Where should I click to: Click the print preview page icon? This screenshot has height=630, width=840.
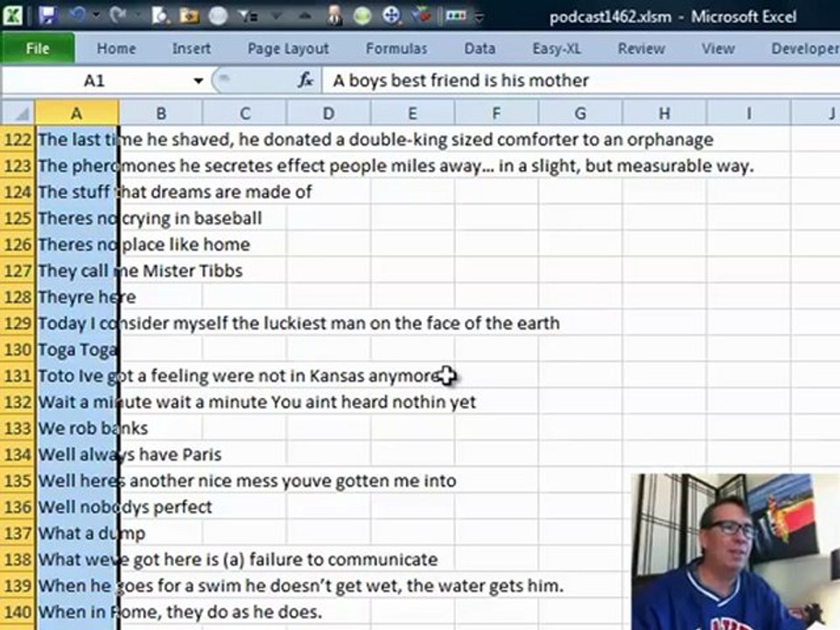(x=159, y=16)
